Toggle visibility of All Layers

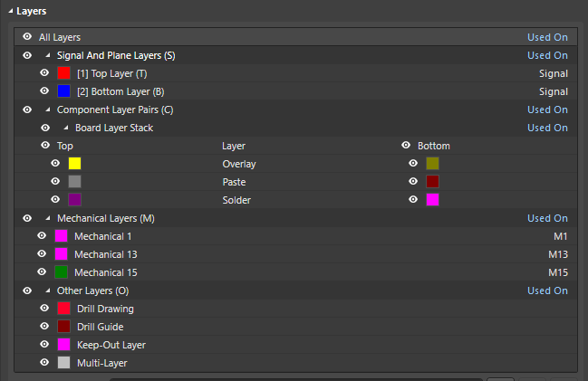point(27,37)
